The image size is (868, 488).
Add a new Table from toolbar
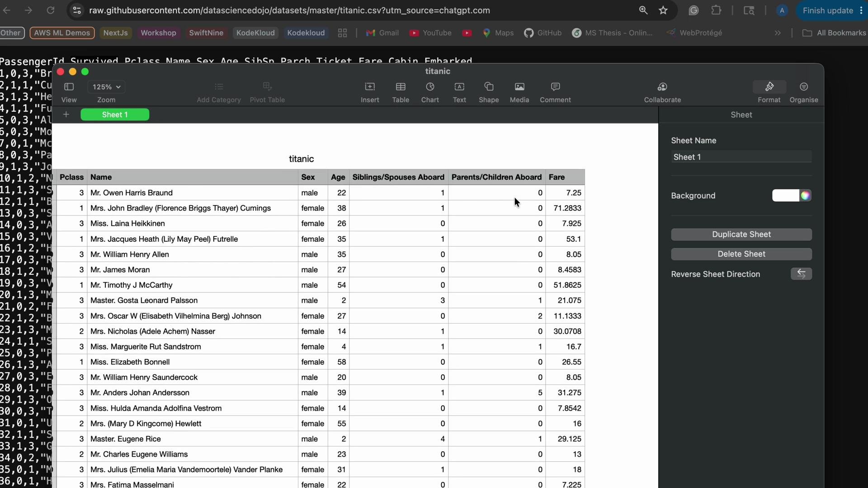point(401,86)
